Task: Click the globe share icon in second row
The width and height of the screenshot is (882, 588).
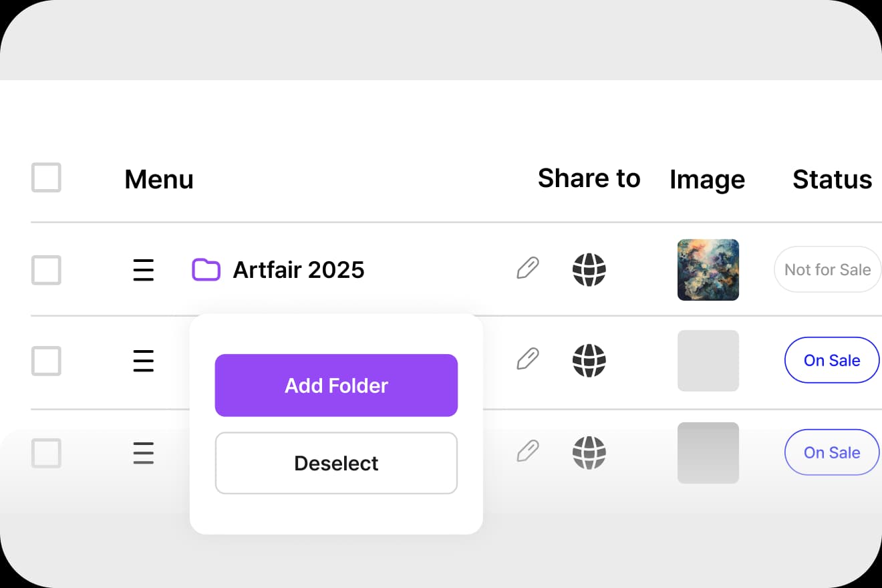Action: tap(589, 361)
